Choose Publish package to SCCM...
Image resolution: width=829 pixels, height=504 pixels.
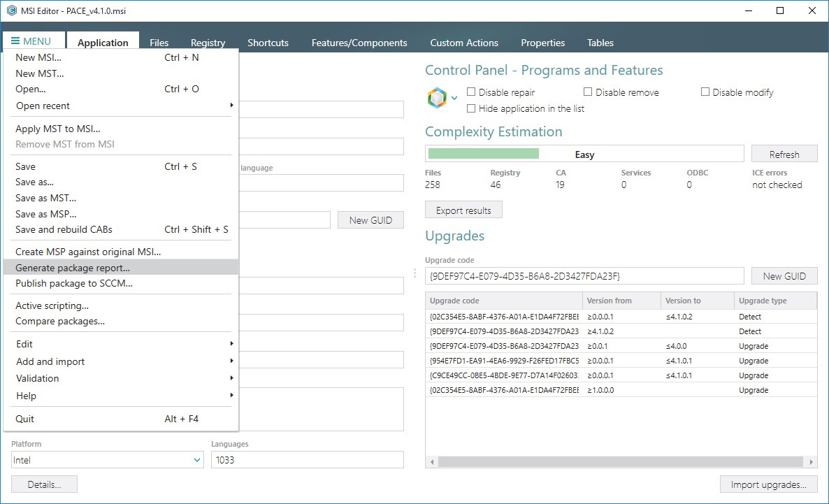point(120,283)
